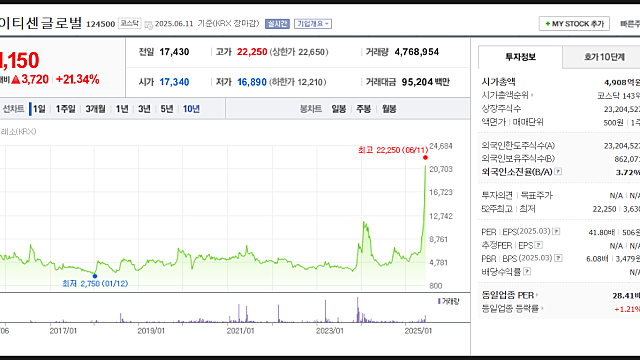Click the 24,684 price axis label
640x360 pixels.
441,146
